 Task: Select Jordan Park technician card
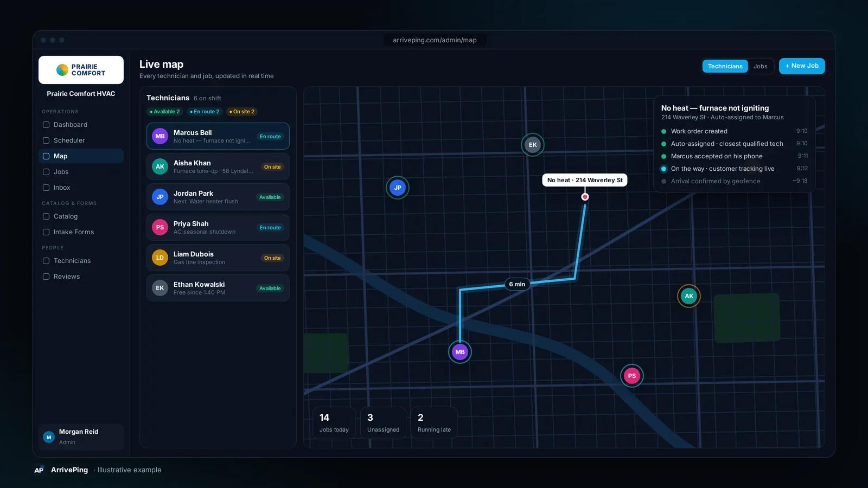click(218, 197)
